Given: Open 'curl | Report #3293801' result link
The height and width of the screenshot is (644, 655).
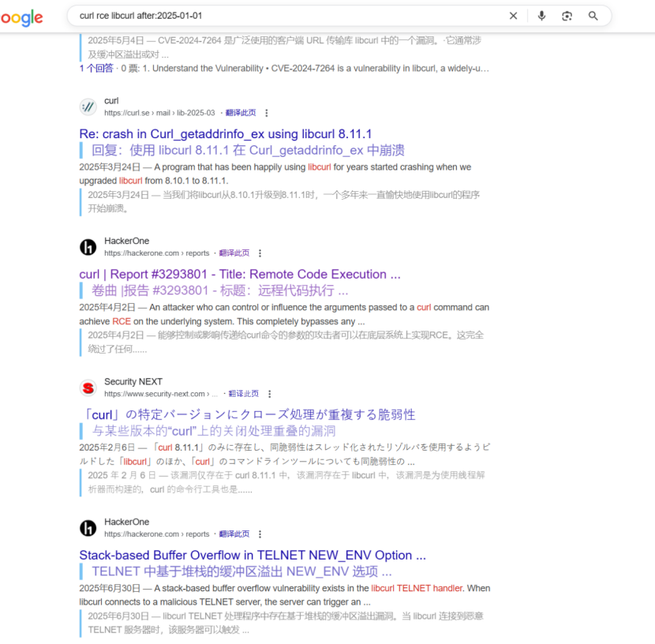Looking at the screenshot, I should pos(240,274).
